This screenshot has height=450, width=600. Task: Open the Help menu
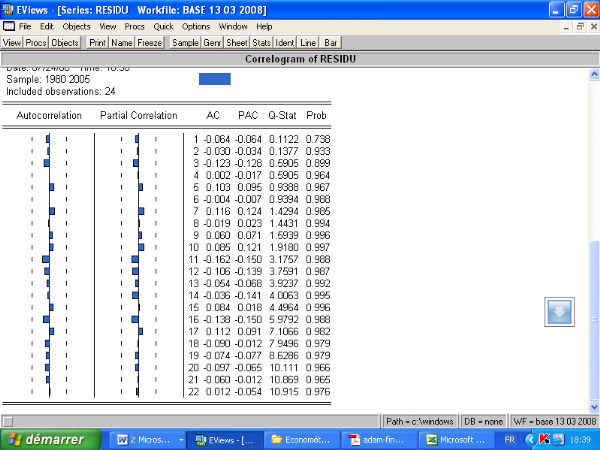coord(264,26)
